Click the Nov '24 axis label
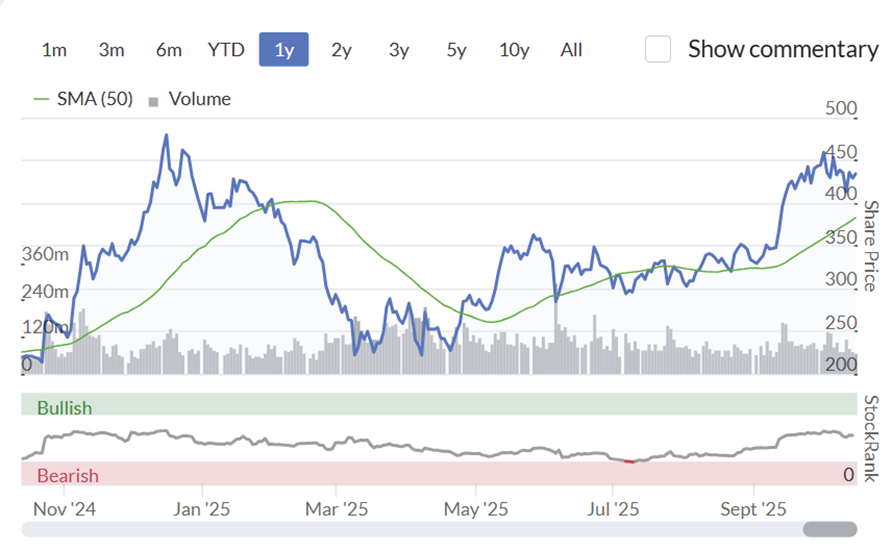Screen dimensions: 892x551 tap(64, 509)
